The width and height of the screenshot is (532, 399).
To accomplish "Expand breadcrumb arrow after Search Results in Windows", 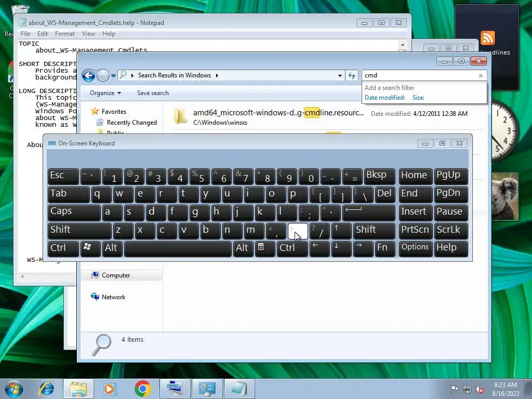I will point(217,75).
